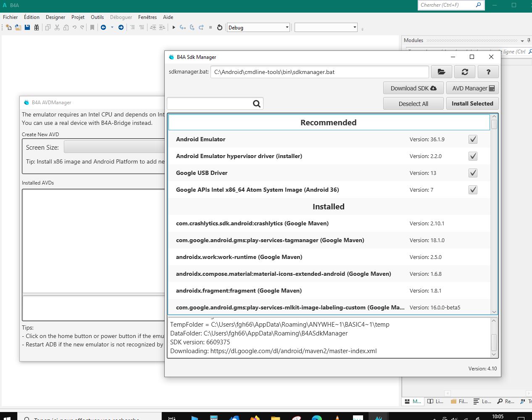Viewport: 532px width, 420px height.
Task: Click the restart circular arrow toolbar icon
Action: 219,27
